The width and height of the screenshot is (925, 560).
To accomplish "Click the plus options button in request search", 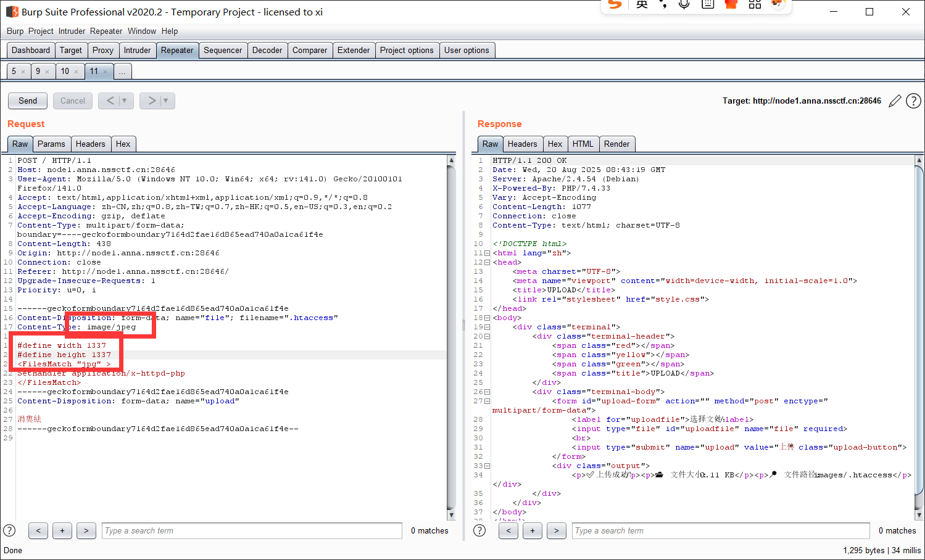I will (62, 530).
